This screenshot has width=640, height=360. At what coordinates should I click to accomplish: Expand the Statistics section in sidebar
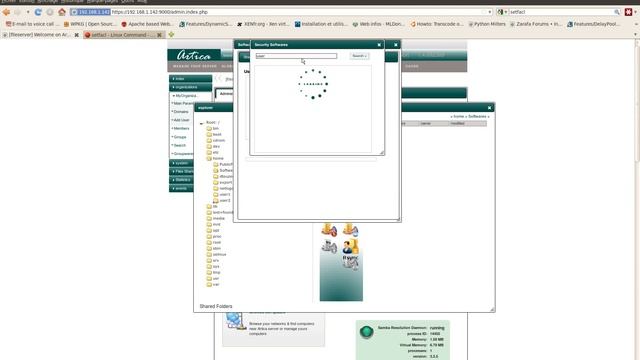tap(181, 180)
